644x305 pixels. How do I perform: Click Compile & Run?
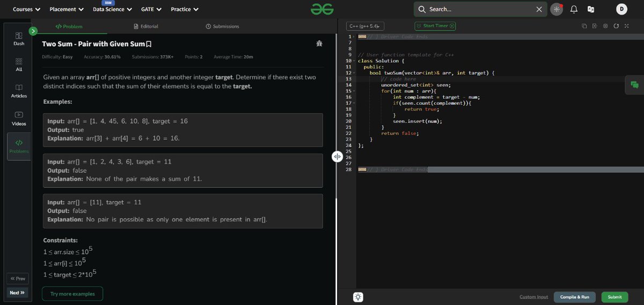(575, 297)
